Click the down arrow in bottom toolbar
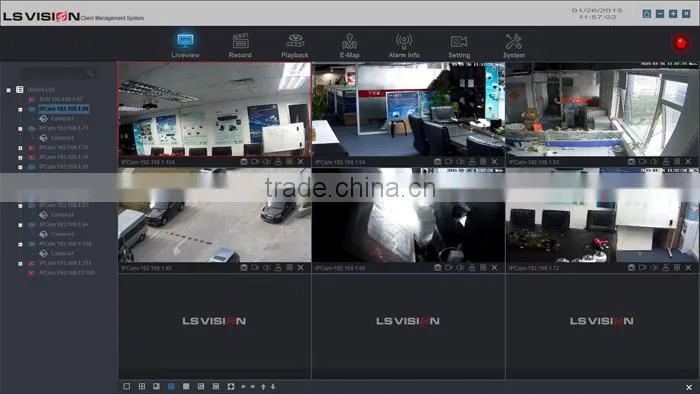The image size is (700, 394). click(x=273, y=386)
